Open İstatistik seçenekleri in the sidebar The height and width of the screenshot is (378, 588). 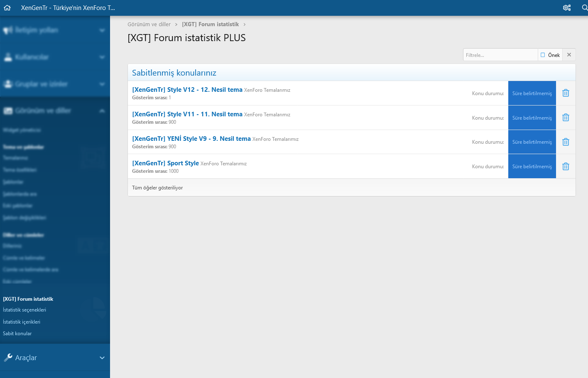click(x=24, y=310)
